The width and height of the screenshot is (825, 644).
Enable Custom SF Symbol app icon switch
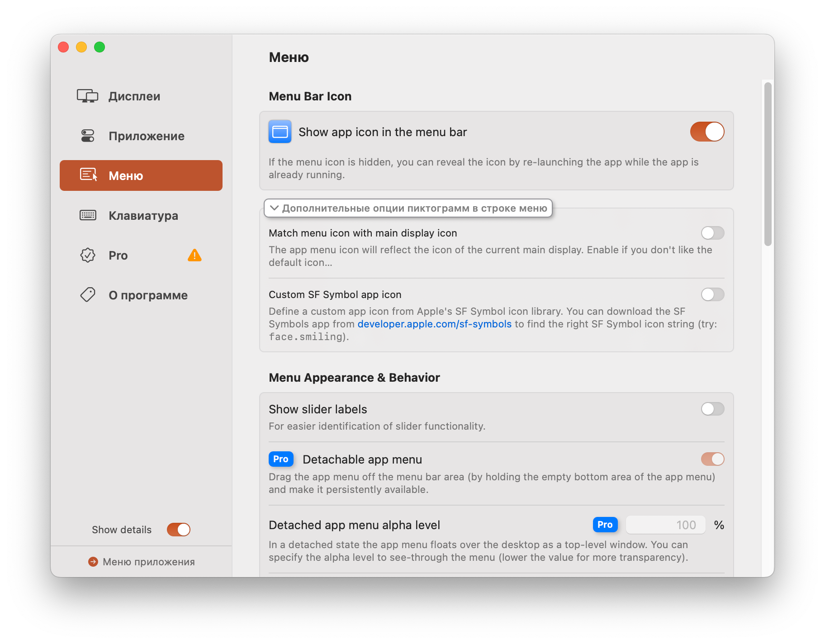pos(712,294)
